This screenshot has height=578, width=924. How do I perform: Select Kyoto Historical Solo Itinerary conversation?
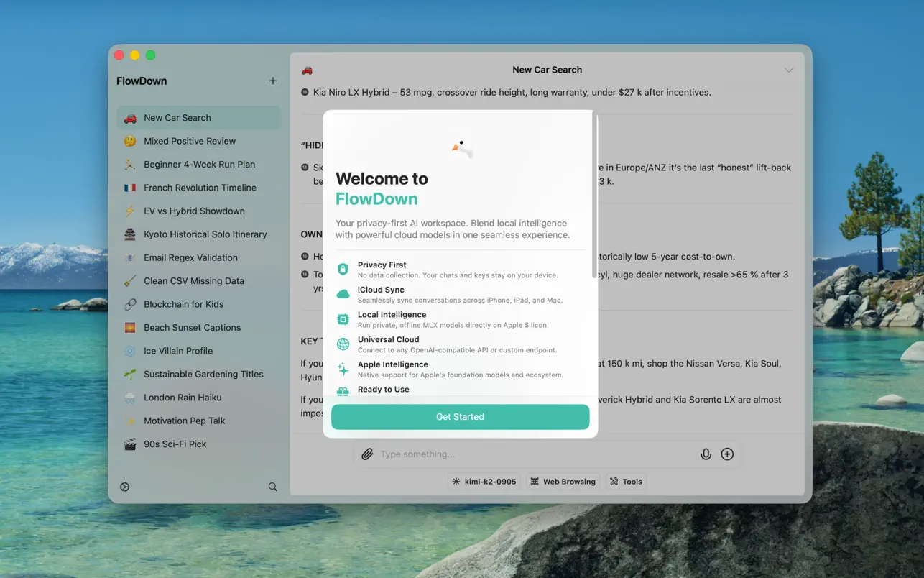(x=199, y=234)
